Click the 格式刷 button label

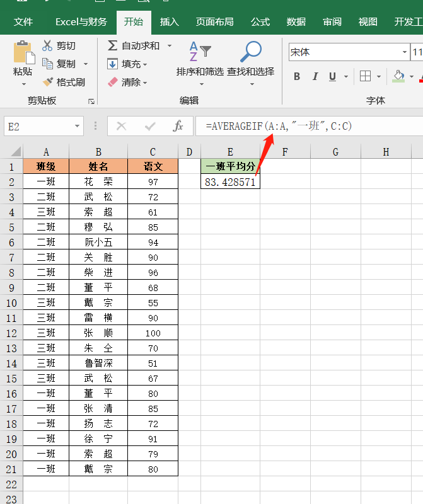pyautogui.click(x=71, y=83)
